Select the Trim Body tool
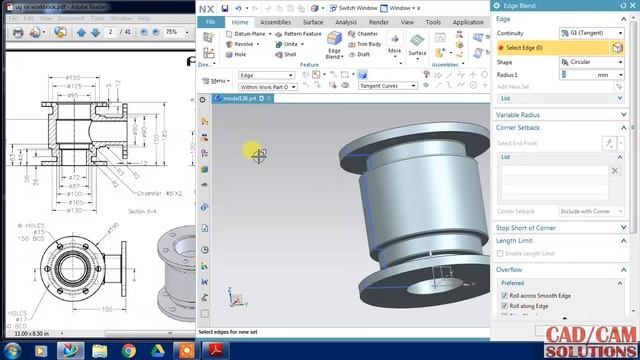This screenshot has width=640, height=360. point(365,44)
